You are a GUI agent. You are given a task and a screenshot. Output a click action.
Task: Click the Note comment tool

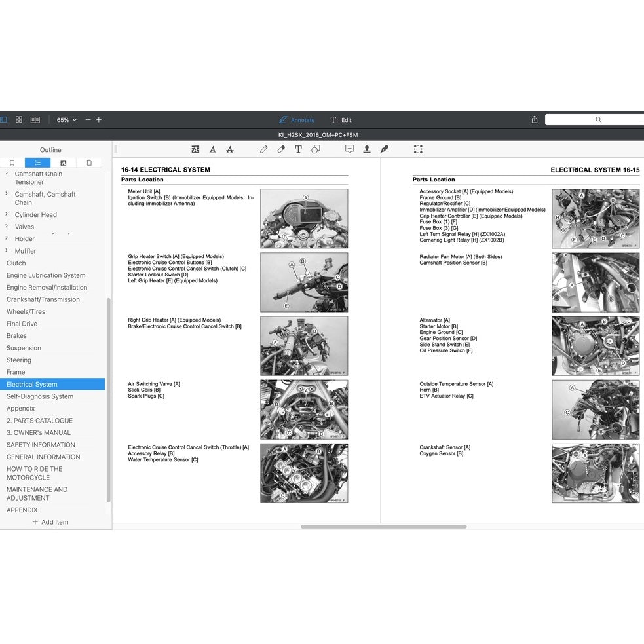[x=350, y=149]
